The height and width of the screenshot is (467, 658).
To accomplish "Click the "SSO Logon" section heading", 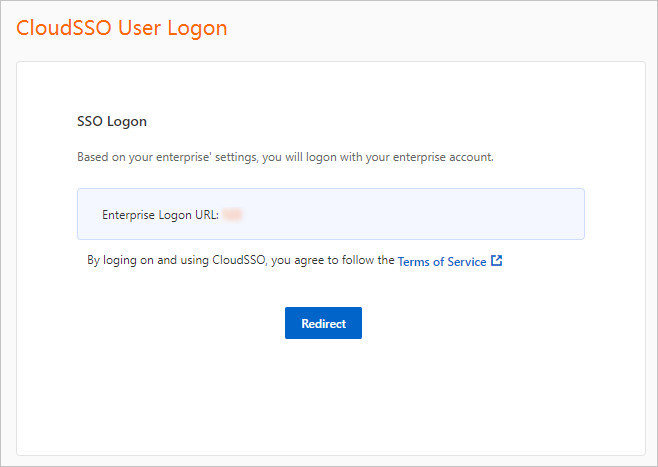I will pos(112,122).
